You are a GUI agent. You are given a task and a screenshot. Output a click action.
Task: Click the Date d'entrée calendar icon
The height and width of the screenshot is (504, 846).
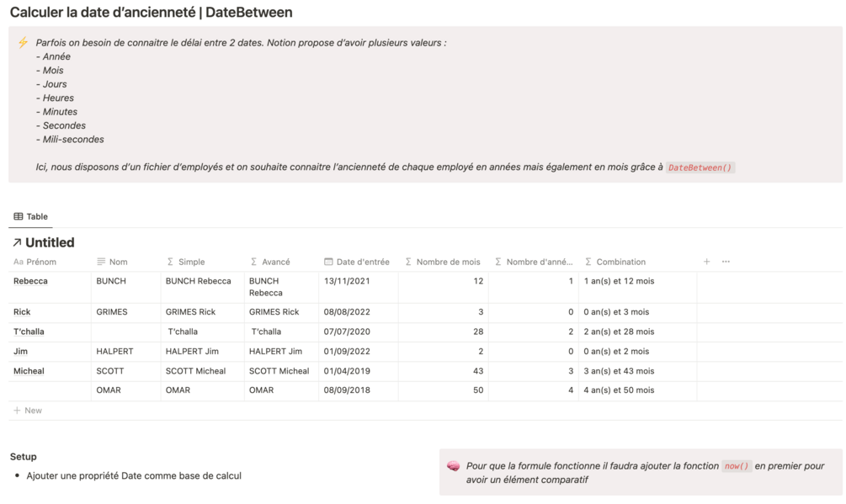point(328,262)
